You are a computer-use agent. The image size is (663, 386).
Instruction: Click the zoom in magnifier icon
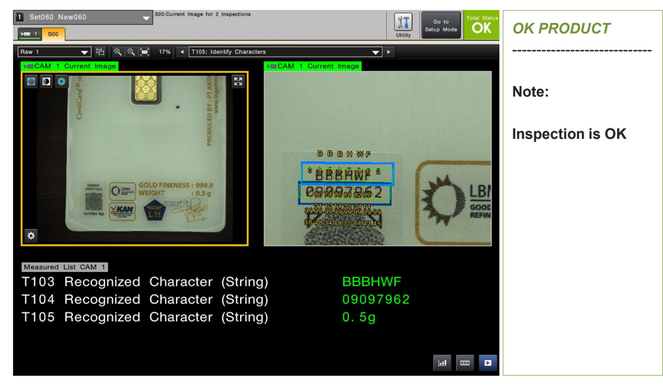point(118,52)
